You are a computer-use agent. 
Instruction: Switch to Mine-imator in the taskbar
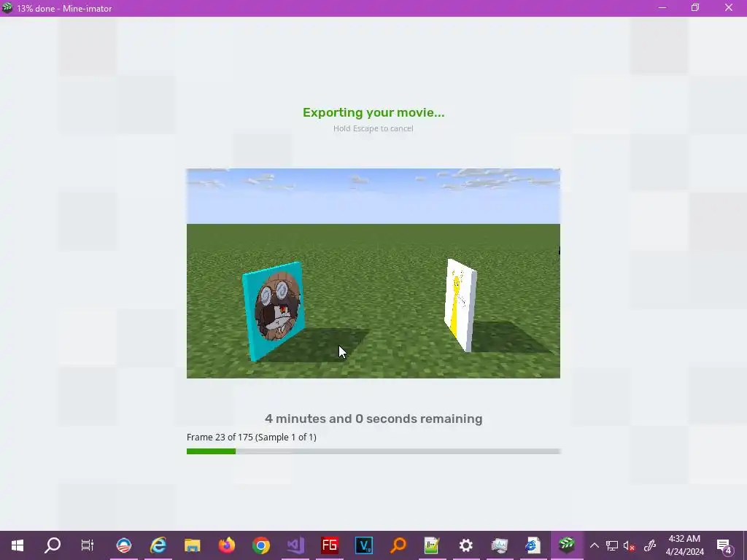[x=567, y=544]
